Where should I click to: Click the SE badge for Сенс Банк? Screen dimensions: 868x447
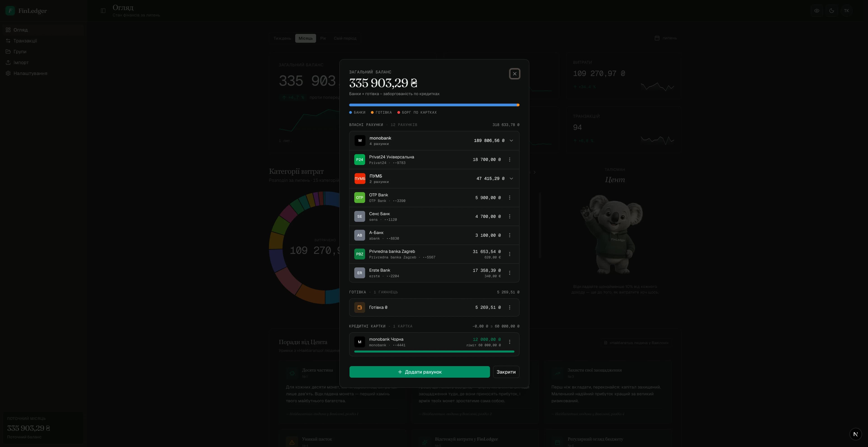[360, 216]
